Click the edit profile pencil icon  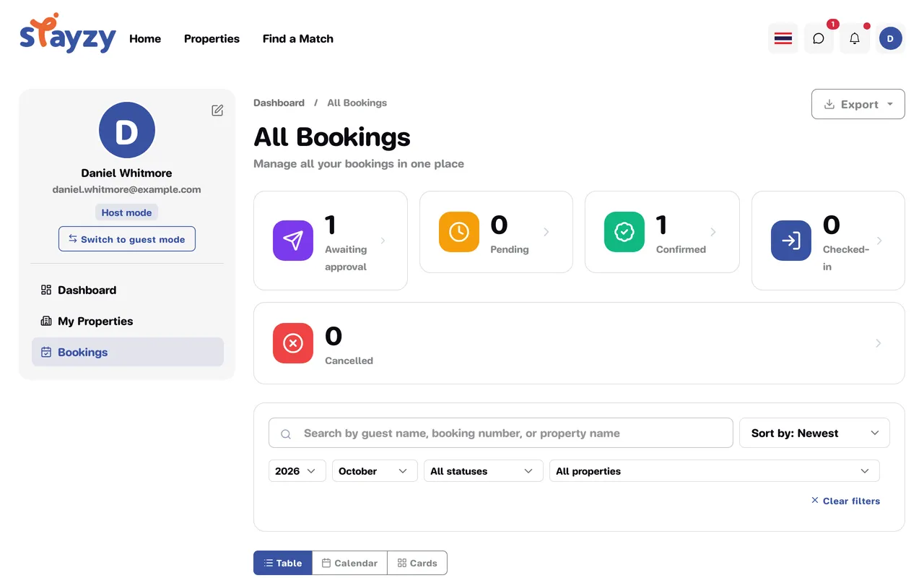(217, 111)
